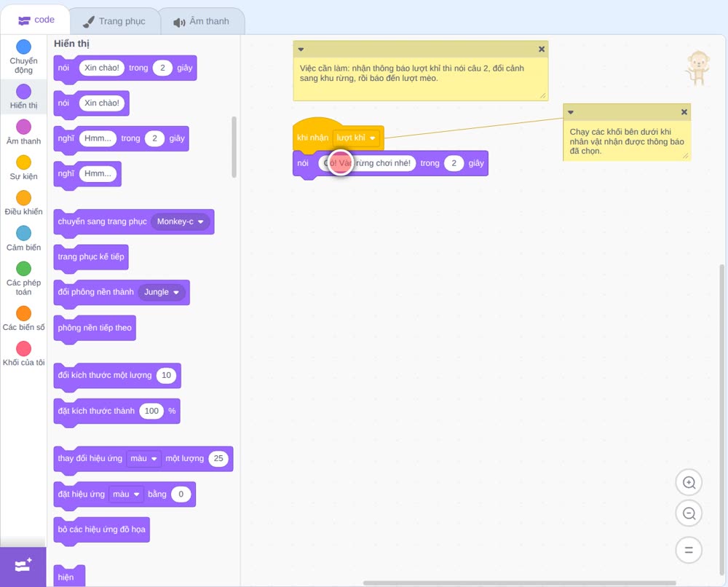Open the lượt khỉ broadcast dropdown
This screenshot has width=728, height=587.
click(356, 138)
